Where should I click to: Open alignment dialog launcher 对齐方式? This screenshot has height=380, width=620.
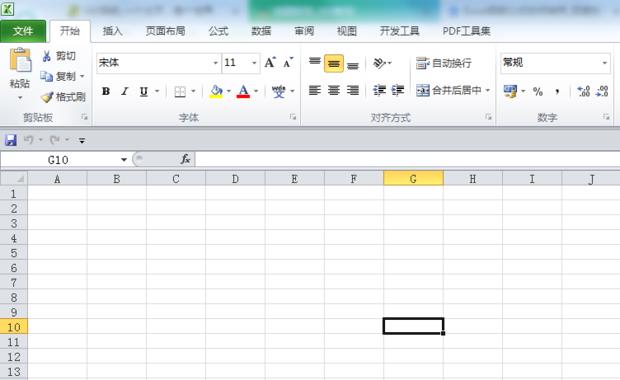pyautogui.click(x=488, y=117)
